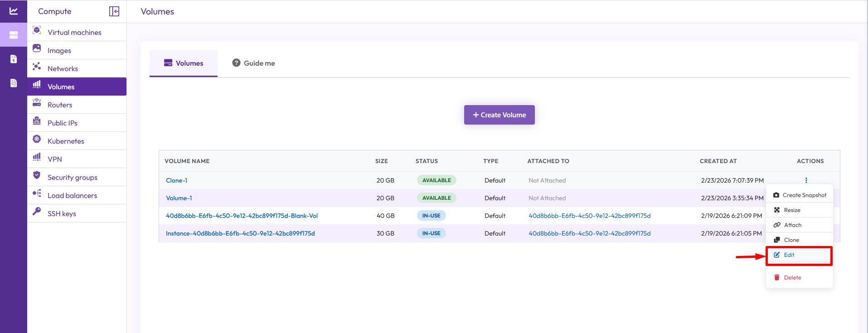Select the compute server icon in left rail
The height and width of the screenshot is (333, 868).
click(14, 35)
